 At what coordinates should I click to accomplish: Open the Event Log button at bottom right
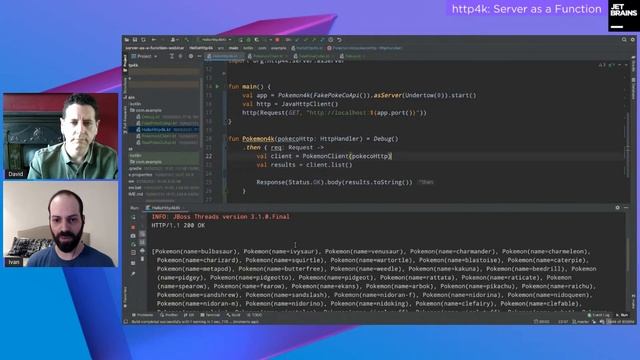click(x=599, y=315)
